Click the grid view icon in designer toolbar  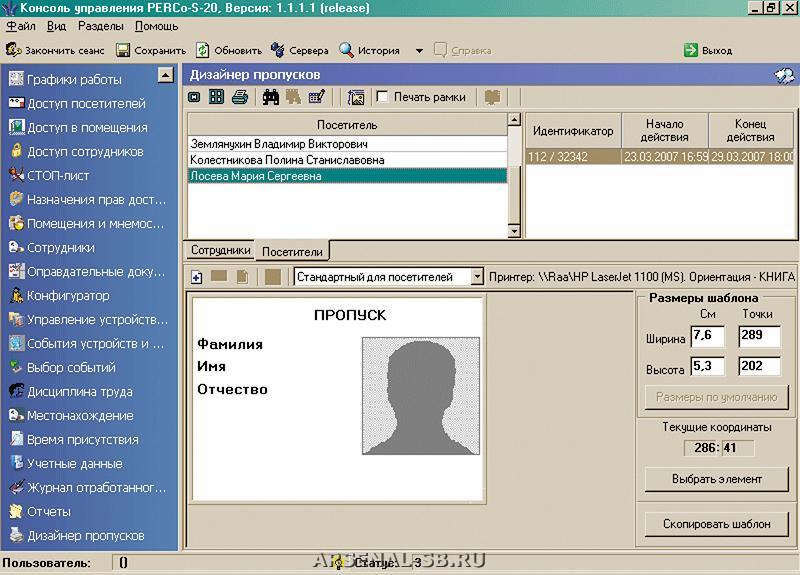click(x=216, y=97)
